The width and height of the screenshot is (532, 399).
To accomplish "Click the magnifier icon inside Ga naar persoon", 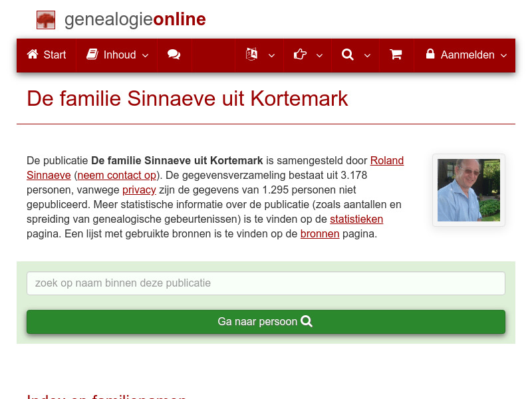I will coord(307,321).
